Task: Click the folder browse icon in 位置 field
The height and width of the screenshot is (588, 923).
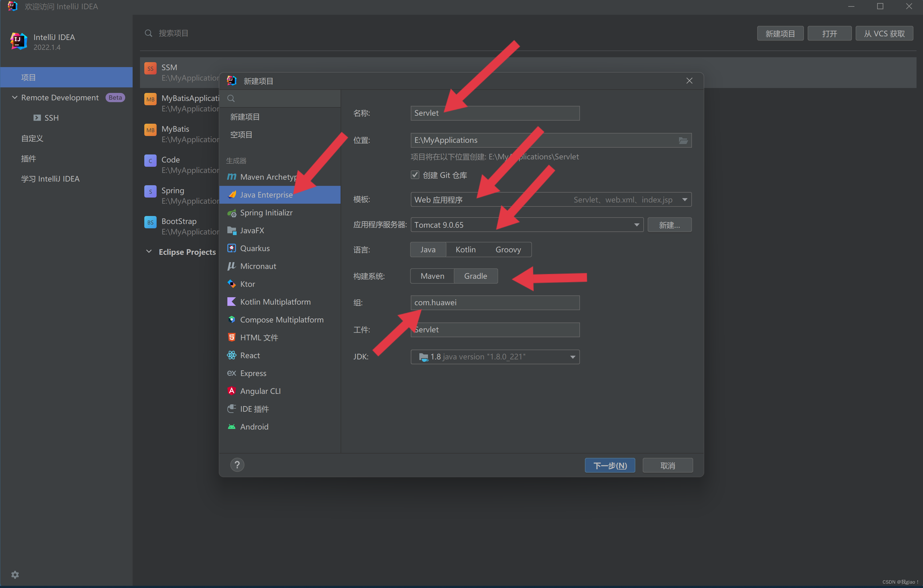Action: coord(683,141)
